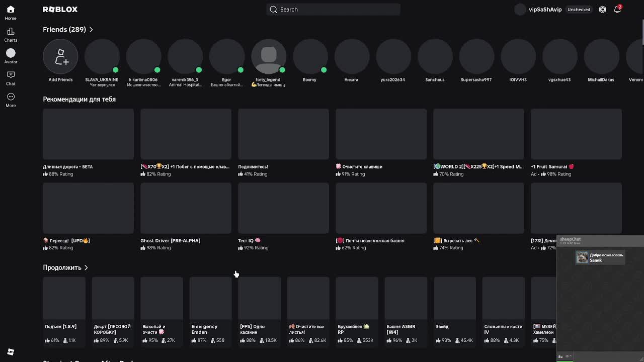Click the Roblox logo in the header

click(60, 10)
